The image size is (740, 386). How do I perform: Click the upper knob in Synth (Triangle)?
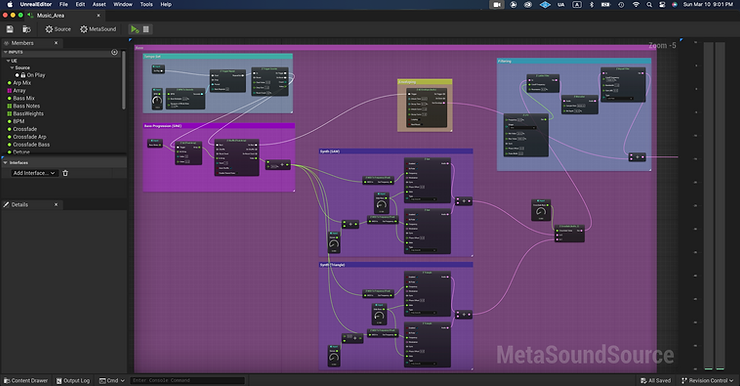click(x=379, y=316)
